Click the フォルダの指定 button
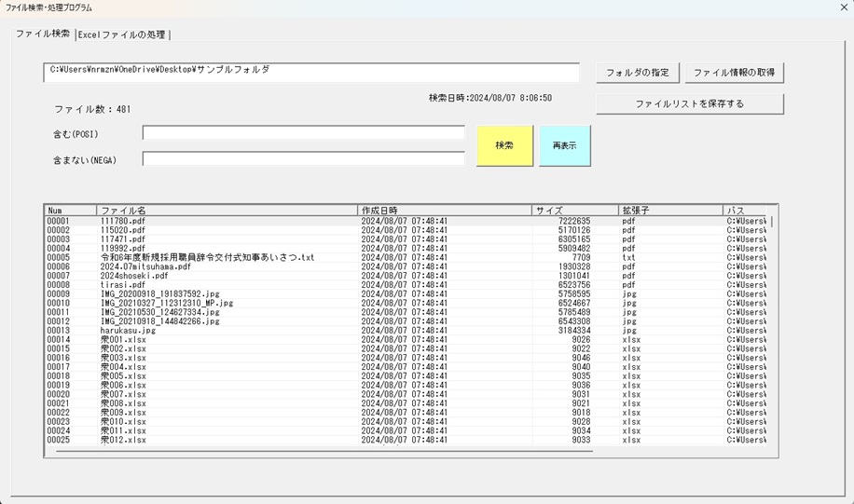This screenshot has height=504, width=854. 637,73
